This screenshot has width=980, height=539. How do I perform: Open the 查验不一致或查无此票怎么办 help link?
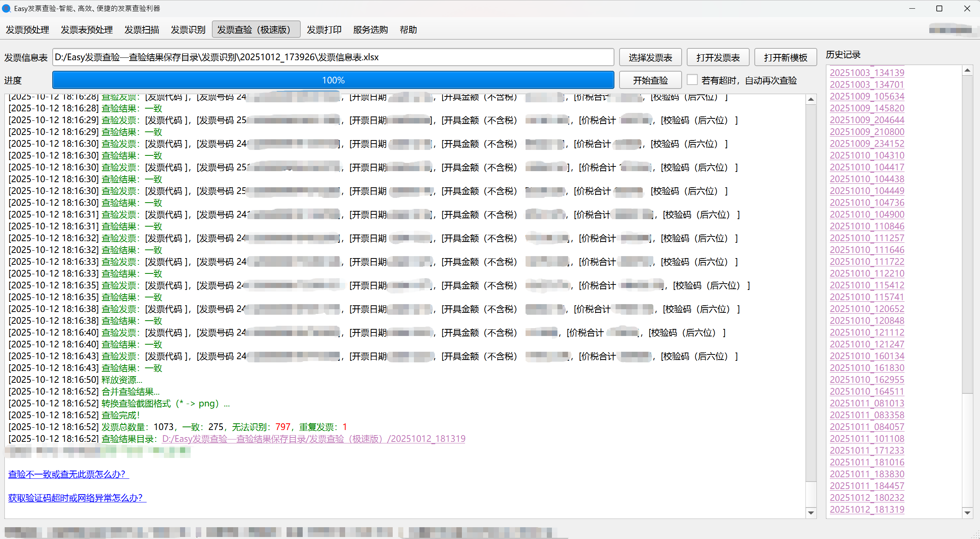68,474
